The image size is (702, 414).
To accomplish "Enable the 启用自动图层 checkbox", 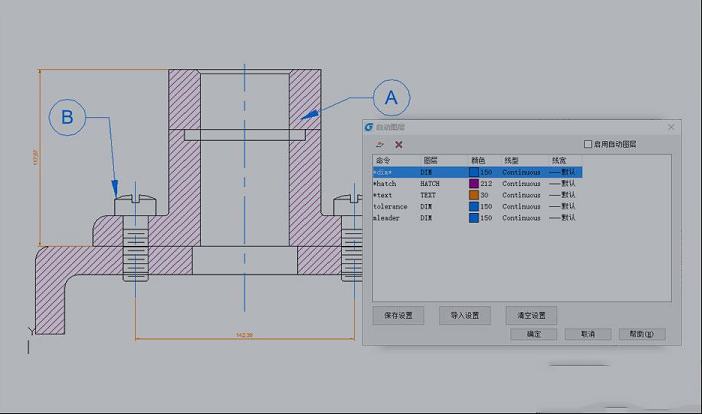I will [x=588, y=145].
